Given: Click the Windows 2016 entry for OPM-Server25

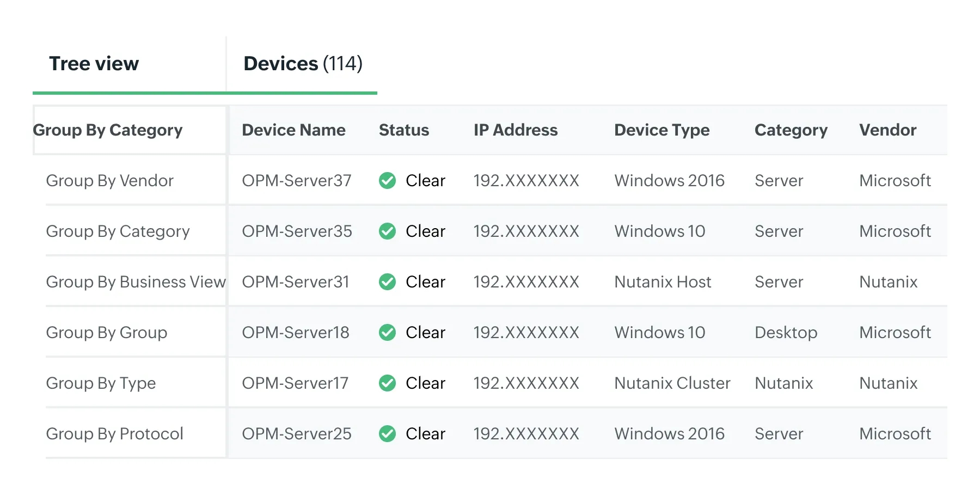Looking at the screenshot, I should pyautogui.click(x=670, y=433).
